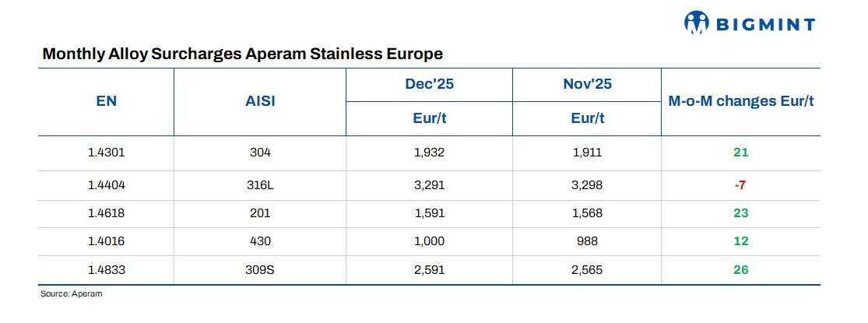The width and height of the screenshot is (868, 323).
Task: Click the 1,000 Dec'25 value
Action: pyautogui.click(x=429, y=241)
